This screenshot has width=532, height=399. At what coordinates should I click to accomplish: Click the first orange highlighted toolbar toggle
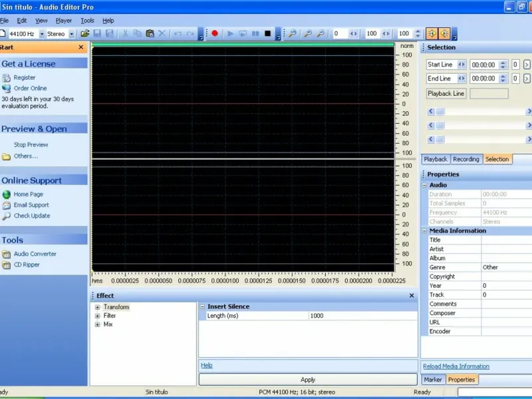tap(432, 33)
